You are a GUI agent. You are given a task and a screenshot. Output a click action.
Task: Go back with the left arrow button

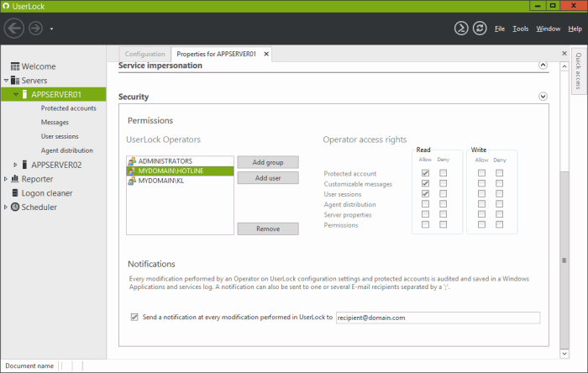pyautogui.click(x=14, y=28)
